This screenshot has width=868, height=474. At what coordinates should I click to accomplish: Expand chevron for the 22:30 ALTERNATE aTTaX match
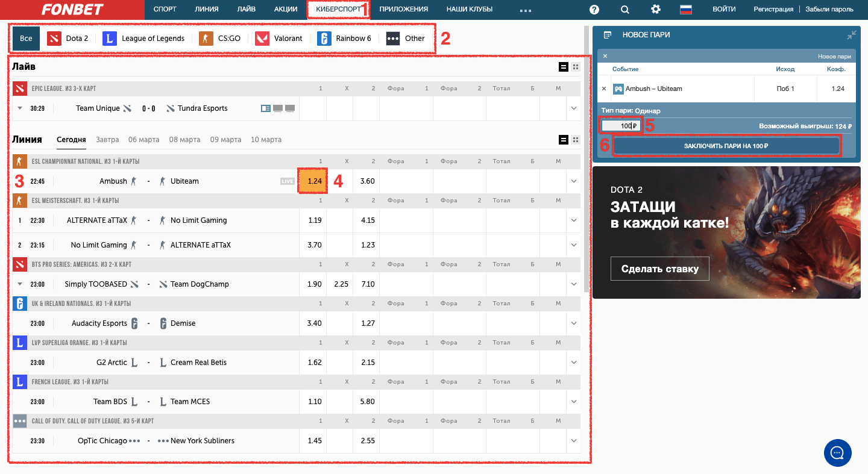click(573, 220)
